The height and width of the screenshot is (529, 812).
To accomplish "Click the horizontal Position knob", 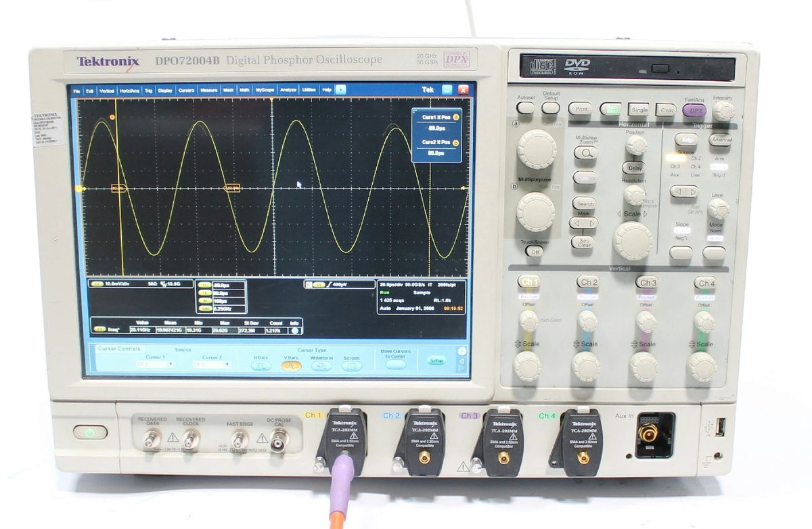I will point(636,145).
